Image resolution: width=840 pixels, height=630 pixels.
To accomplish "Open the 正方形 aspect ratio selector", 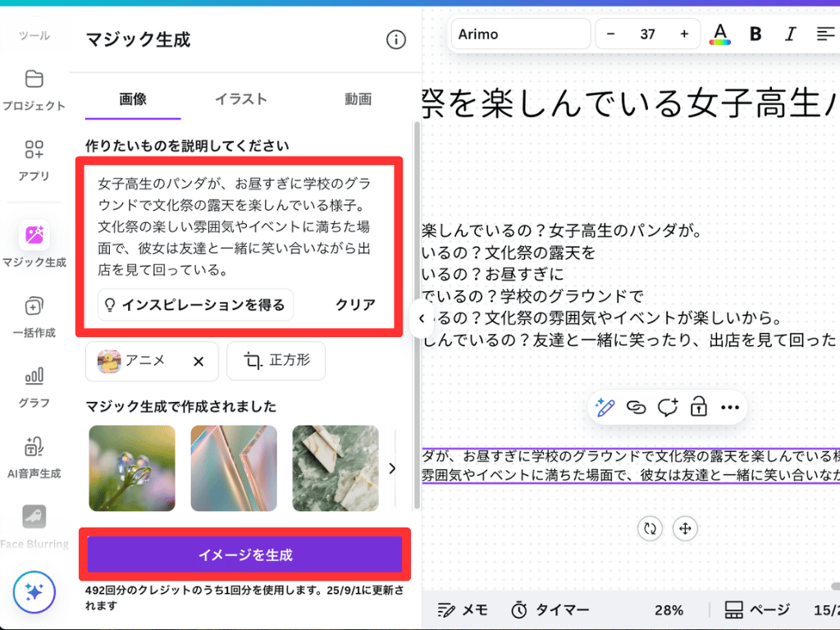I will [x=276, y=361].
